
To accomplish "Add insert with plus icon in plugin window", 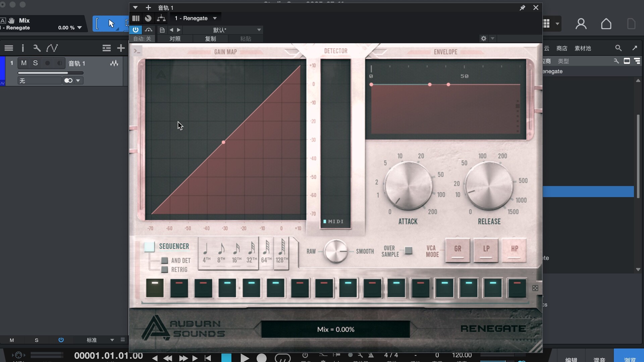I will click(148, 7).
